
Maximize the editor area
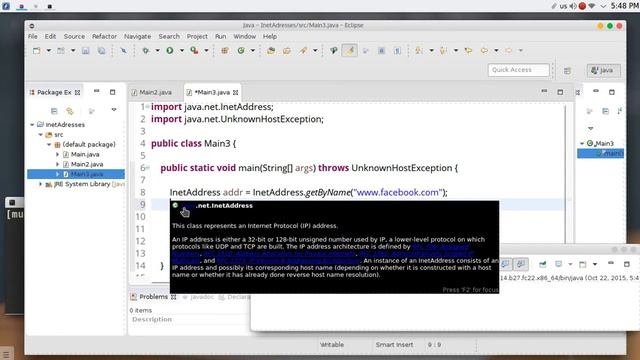tap(560, 92)
